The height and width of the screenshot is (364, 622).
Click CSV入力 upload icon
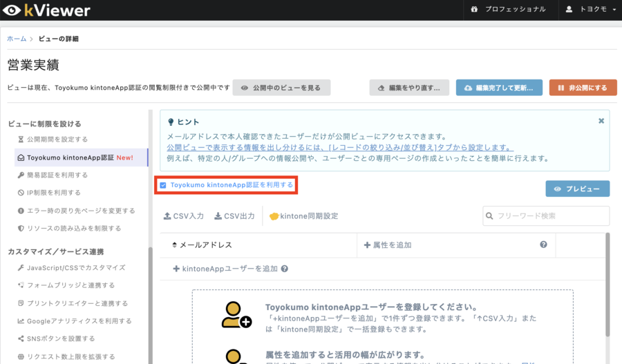tap(167, 216)
